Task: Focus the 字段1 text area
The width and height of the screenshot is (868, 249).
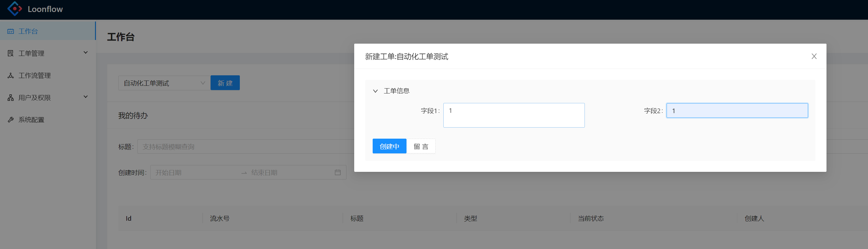Action: 514,115
